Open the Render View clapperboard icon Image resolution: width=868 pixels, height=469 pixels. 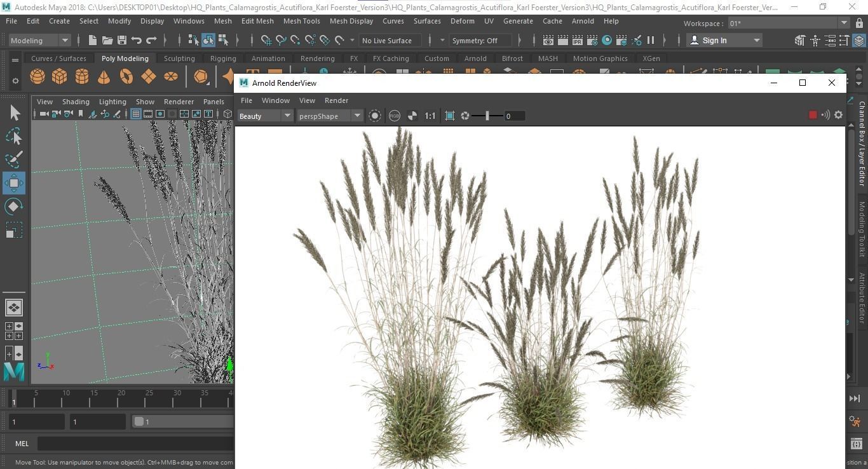pos(548,40)
